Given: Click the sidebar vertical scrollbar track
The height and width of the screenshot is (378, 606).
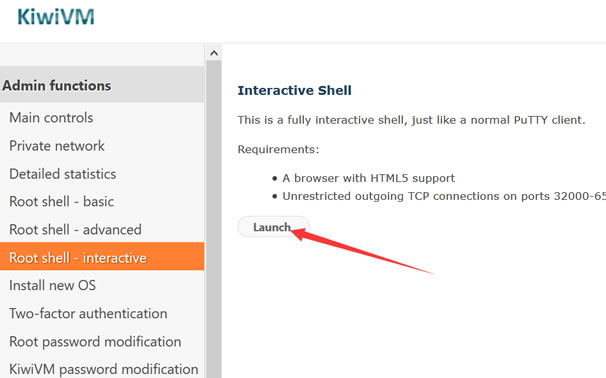Looking at the screenshot, I should click(214, 219).
